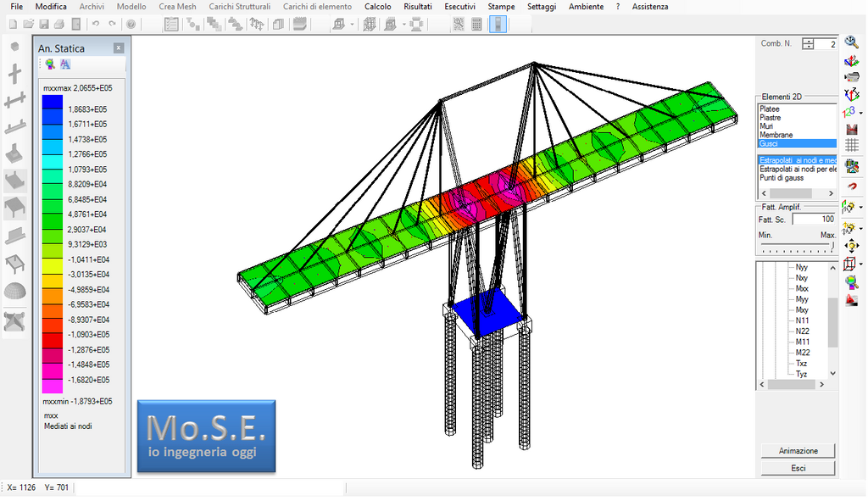Click the Esci button
The image size is (868, 501).
[x=798, y=468]
